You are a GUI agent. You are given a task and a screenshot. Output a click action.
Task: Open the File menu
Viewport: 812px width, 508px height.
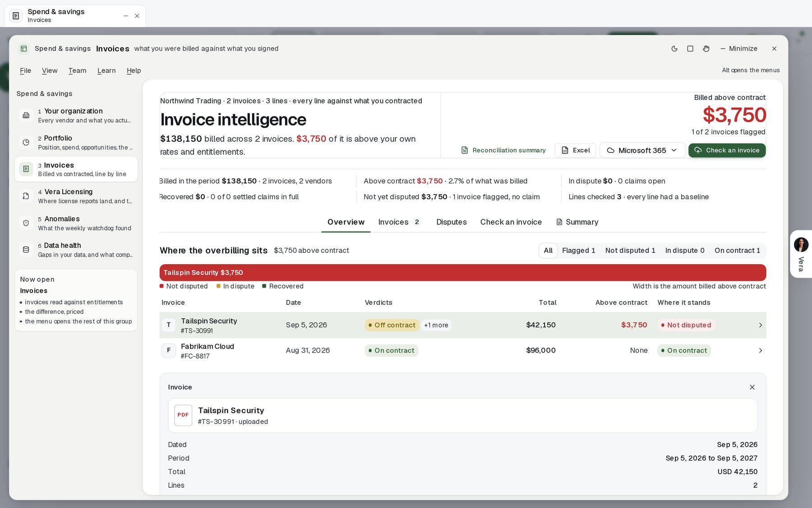(x=26, y=70)
